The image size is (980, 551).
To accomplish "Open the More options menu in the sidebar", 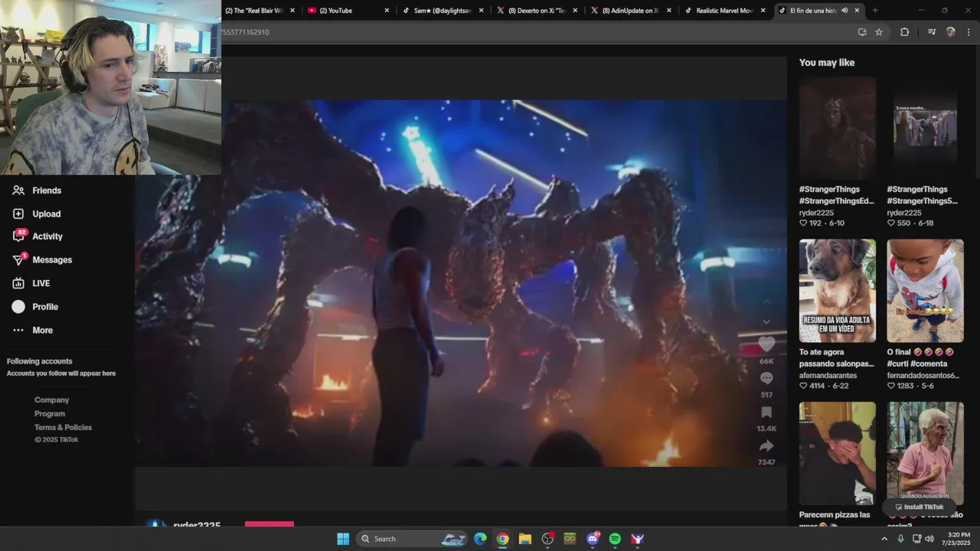I will point(42,331).
